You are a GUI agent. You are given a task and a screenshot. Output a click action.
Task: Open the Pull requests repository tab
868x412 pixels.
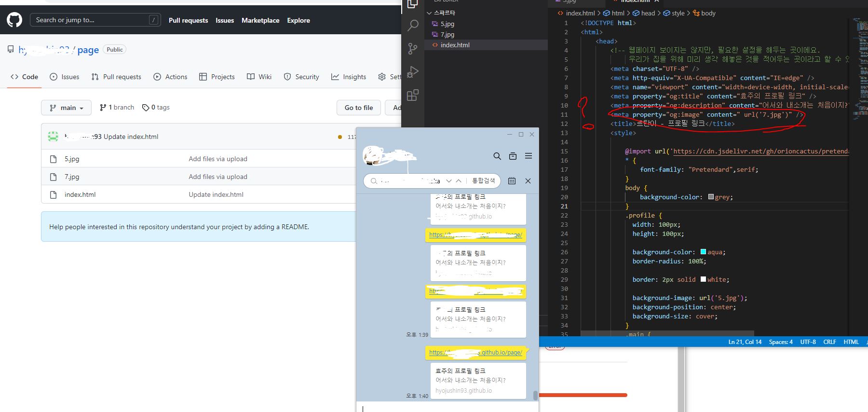pos(116,77)
